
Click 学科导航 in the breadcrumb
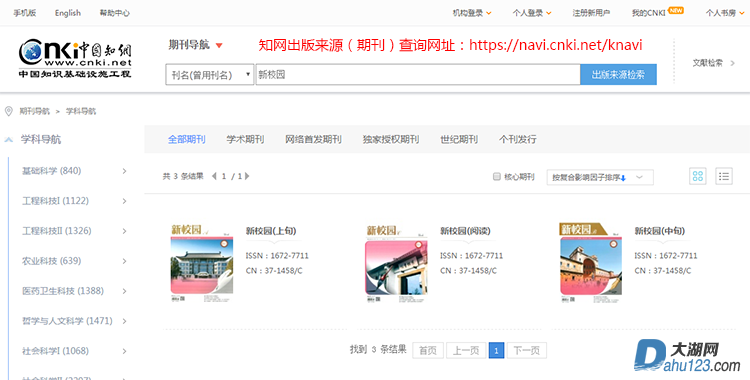[81, 112]
